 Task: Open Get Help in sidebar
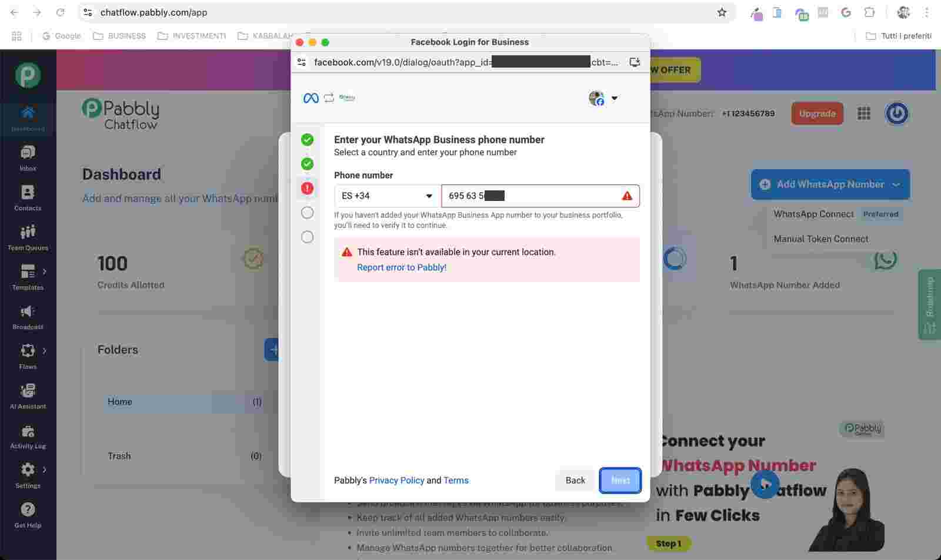coord(28,515)
